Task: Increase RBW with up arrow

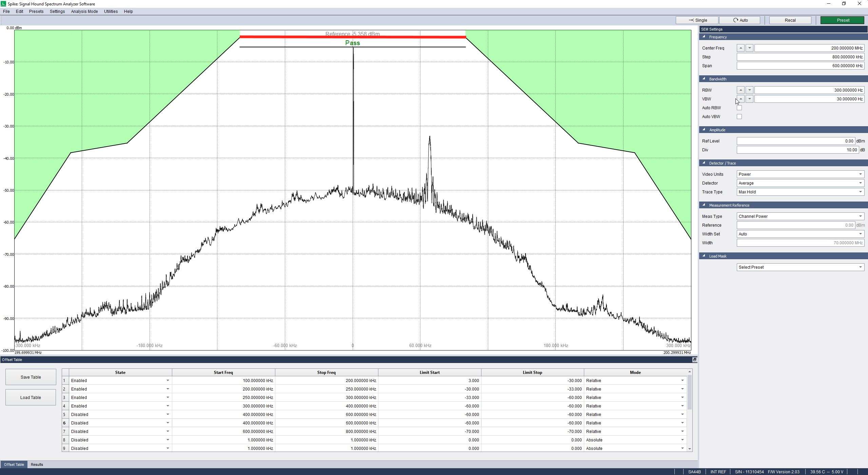Action: (x=741, y=90)
